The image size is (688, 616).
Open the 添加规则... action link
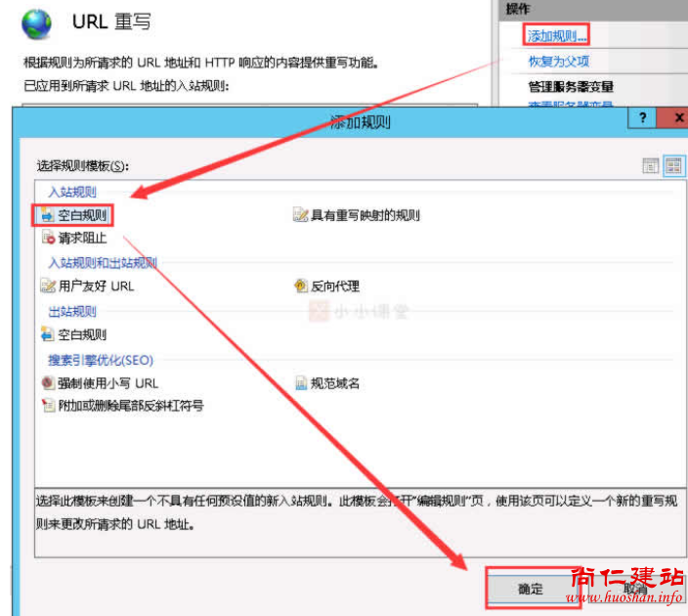coord(557,37)
